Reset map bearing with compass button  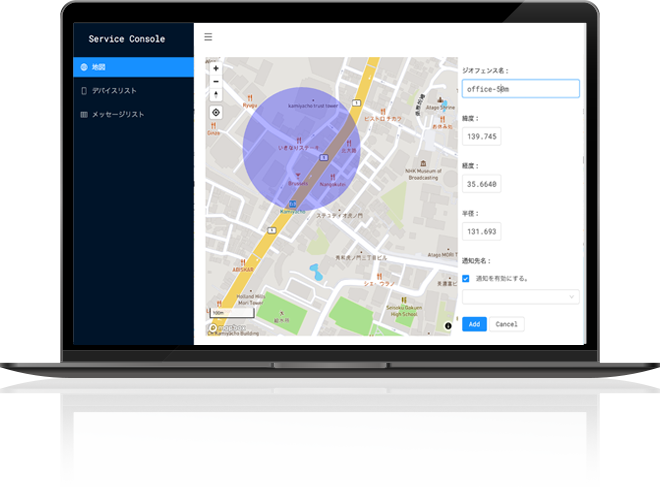pos(216,95)
